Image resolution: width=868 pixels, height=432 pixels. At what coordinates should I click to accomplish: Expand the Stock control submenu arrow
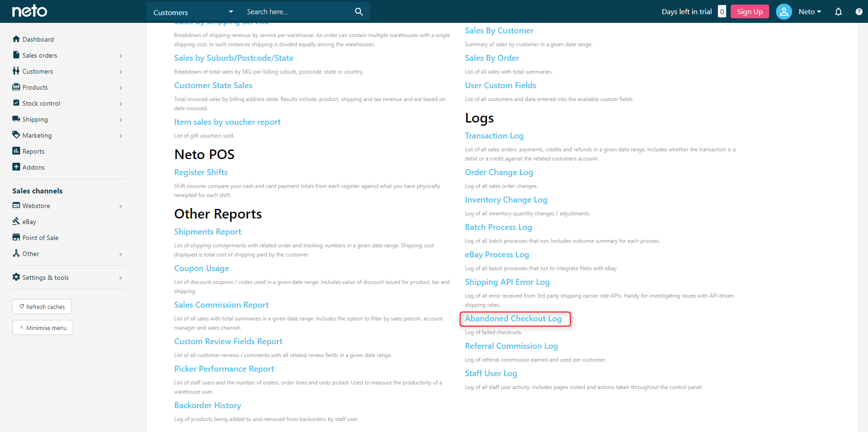click(120, 104)
